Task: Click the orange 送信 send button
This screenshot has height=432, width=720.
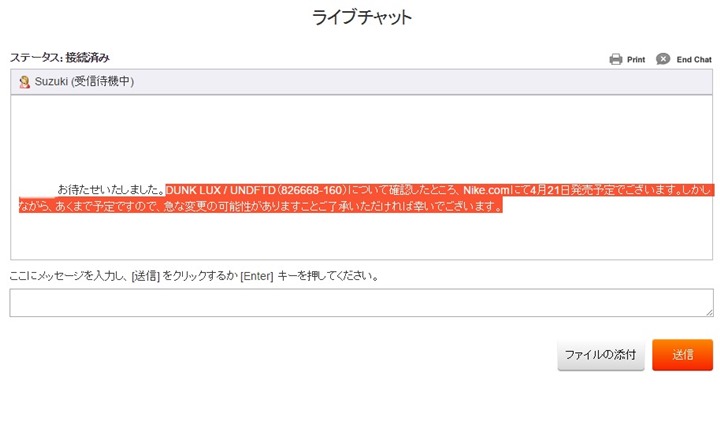Action: pyautogui.click(x=682, y=354)
